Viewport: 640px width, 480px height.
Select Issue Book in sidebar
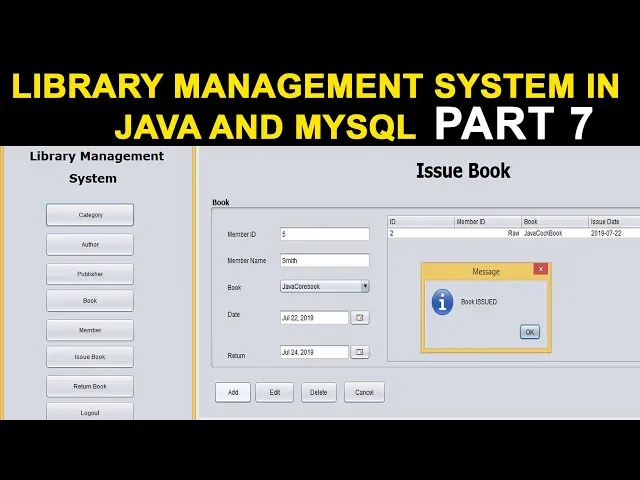(x=90, y=357)
